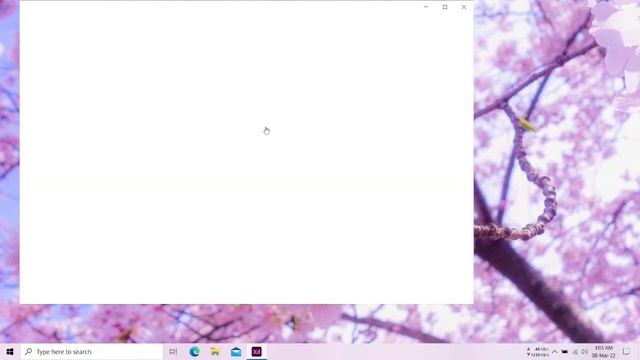The image size is (640, 360).
Task: Click the 'Type here to search' box
Action: (91, 351)
